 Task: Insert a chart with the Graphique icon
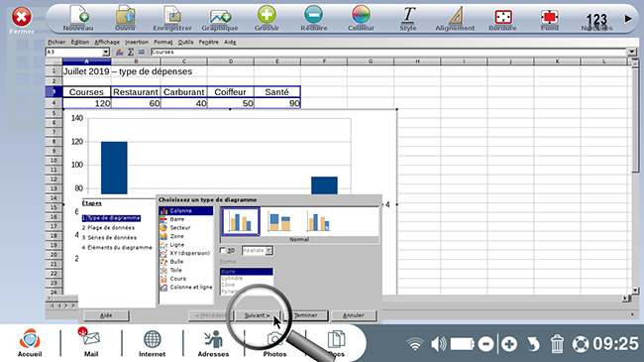point(220,17)
